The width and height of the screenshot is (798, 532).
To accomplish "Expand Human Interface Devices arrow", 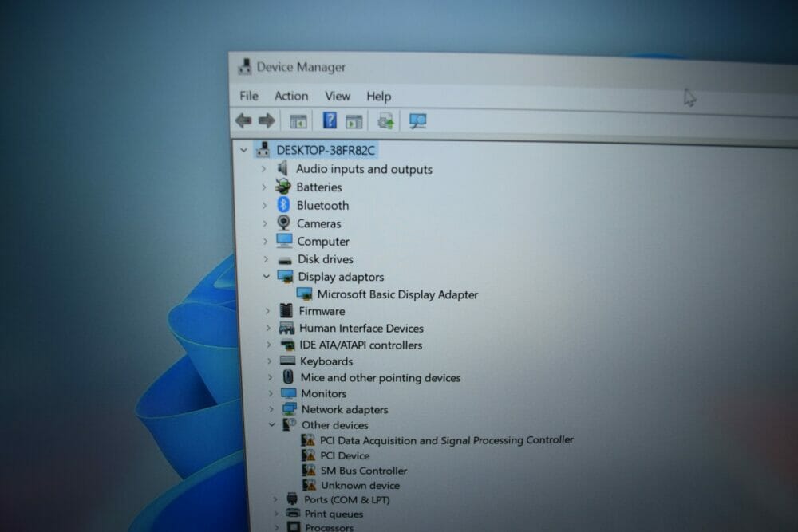I will [268, 328].
